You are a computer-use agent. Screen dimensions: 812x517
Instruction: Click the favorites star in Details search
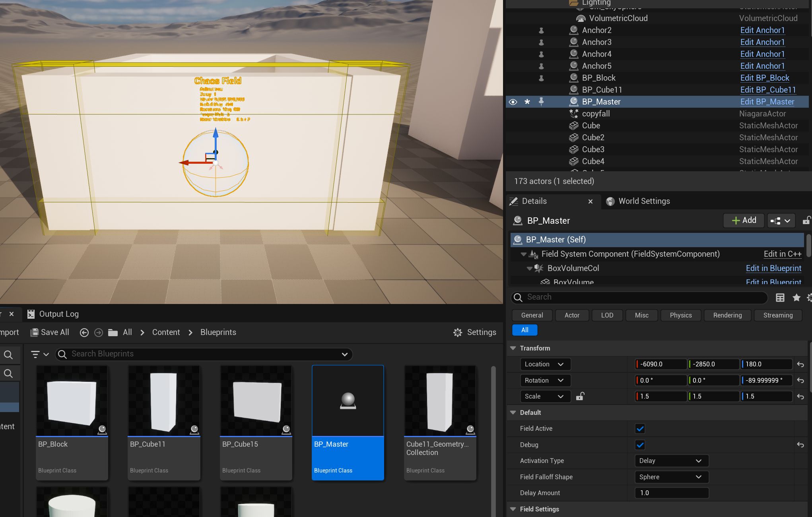click(x=796, y=297)
